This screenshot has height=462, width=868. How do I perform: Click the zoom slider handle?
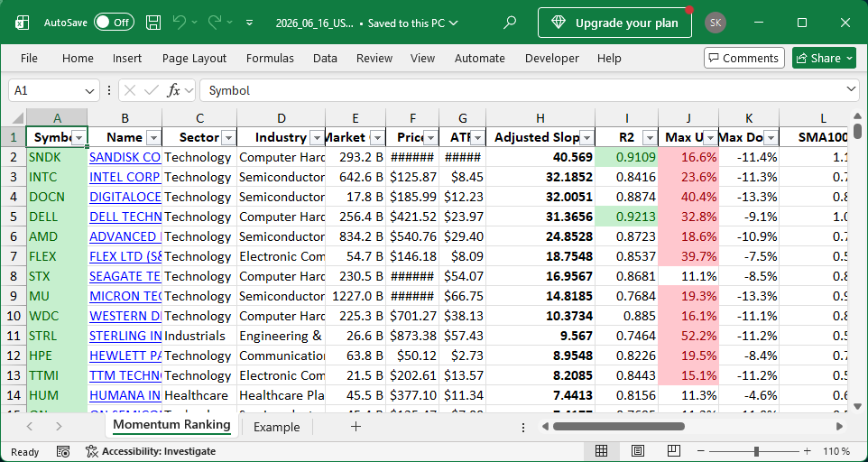(x=756, y=451)
